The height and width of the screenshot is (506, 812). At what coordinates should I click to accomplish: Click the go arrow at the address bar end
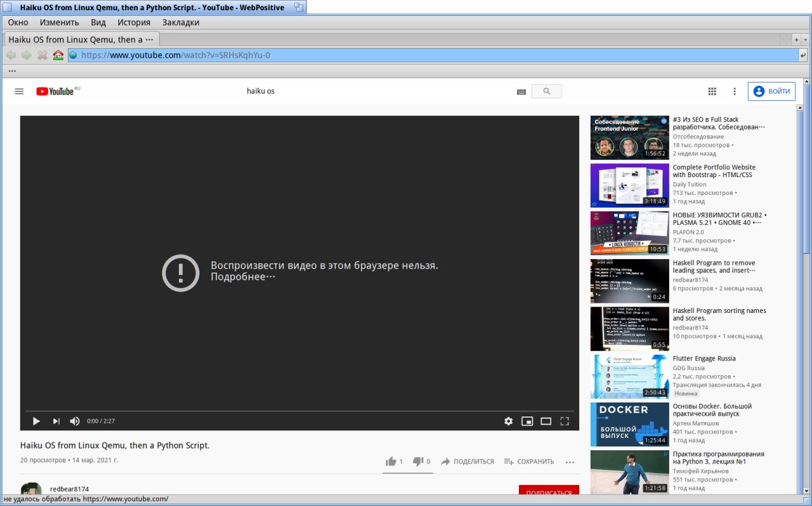coord(803,55)
